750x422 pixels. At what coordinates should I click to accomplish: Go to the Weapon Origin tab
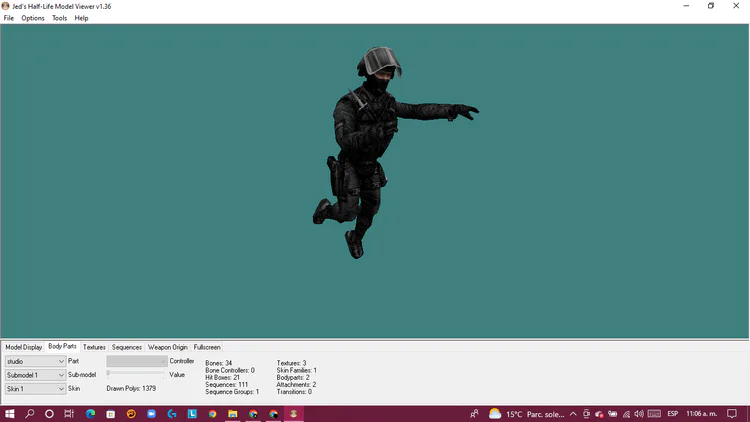(x=167, y=347)
